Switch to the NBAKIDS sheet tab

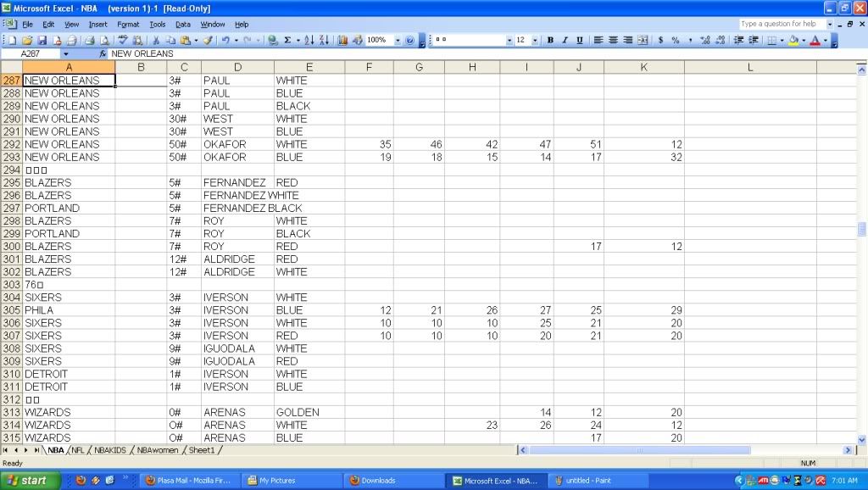tap(110, 450)
